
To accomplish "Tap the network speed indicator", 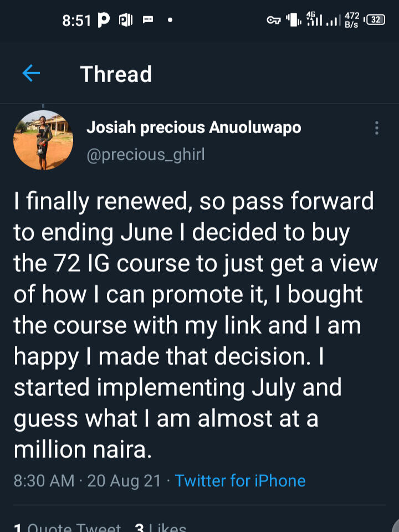I will 351,21.
